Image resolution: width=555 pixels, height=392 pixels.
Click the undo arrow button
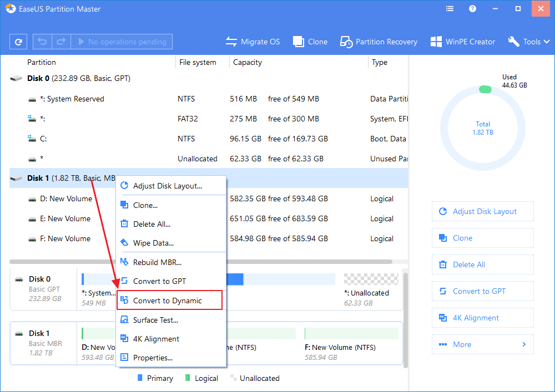coord(43,42)
